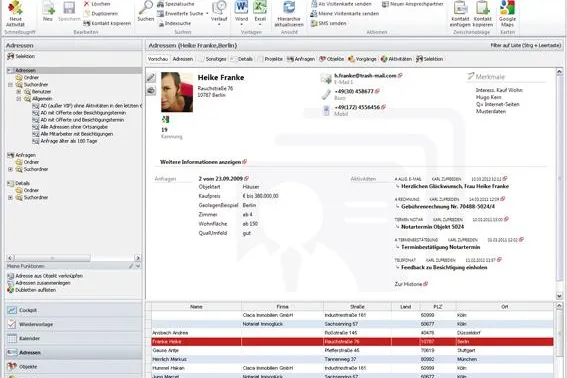
Task: Open the Objekte navigation section
Action: 73,367
